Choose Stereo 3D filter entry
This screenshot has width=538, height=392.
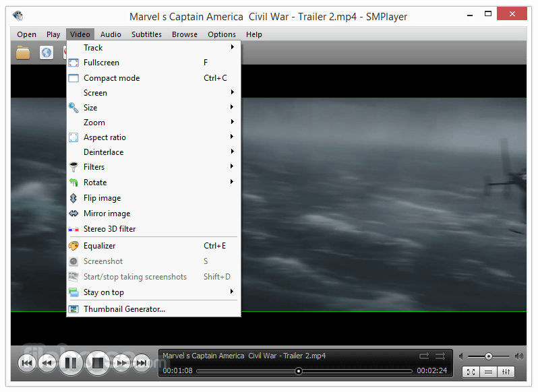tap(154, 229)
